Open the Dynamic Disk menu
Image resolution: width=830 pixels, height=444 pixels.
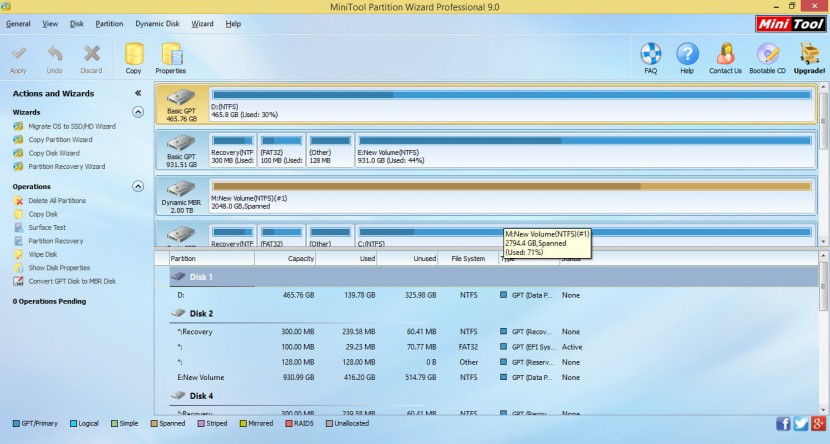point(157,24)
